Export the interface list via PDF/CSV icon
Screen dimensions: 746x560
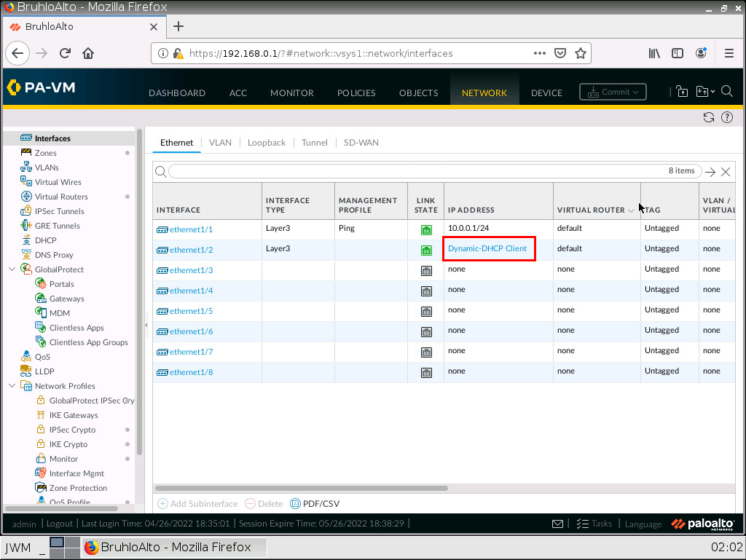click(x=295, y=503)
